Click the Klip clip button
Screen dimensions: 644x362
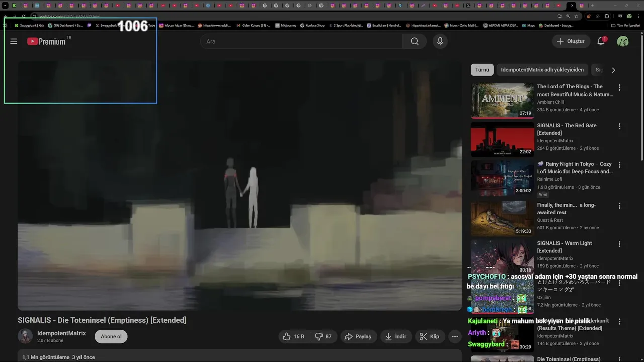[429, 336]
